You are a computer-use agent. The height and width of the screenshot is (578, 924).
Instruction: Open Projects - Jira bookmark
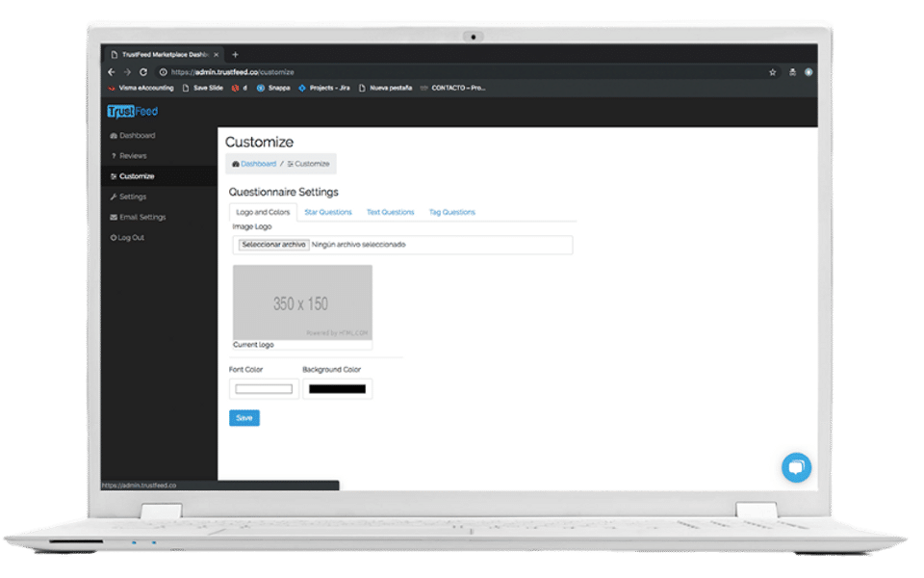click(324, 88)
